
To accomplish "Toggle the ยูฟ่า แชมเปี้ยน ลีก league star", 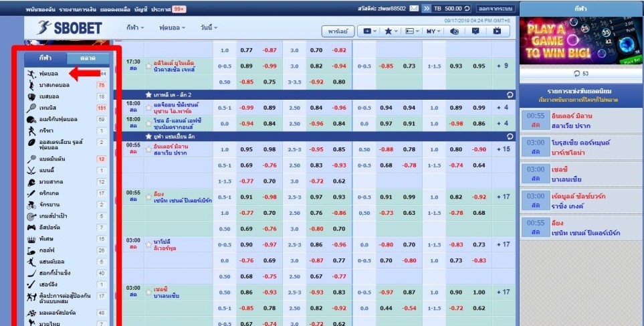I will [148, 136].
